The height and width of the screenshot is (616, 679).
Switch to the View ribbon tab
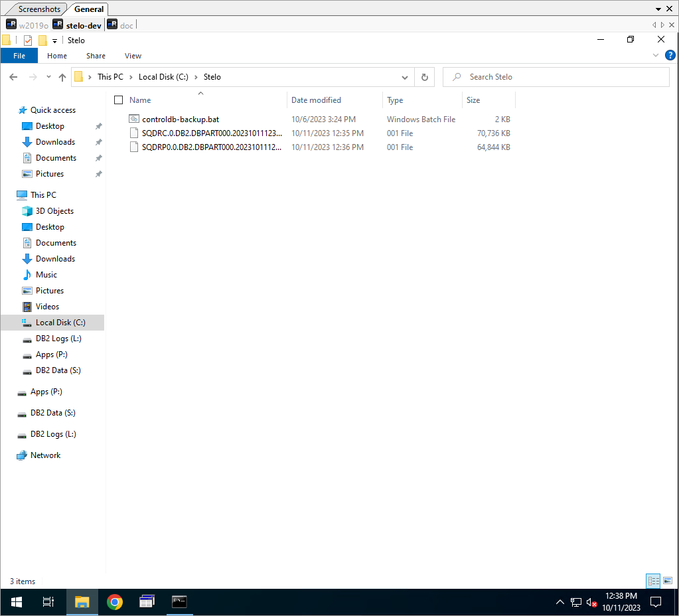pos(133,56)
